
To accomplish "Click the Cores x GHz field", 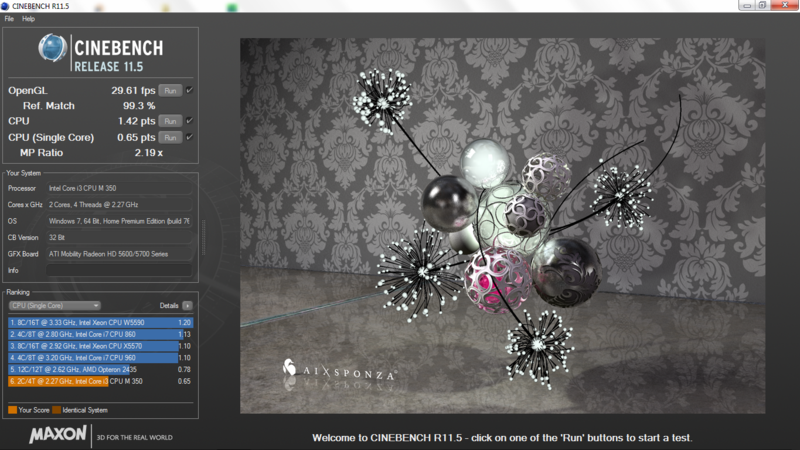I will click(x=119, y=205).
